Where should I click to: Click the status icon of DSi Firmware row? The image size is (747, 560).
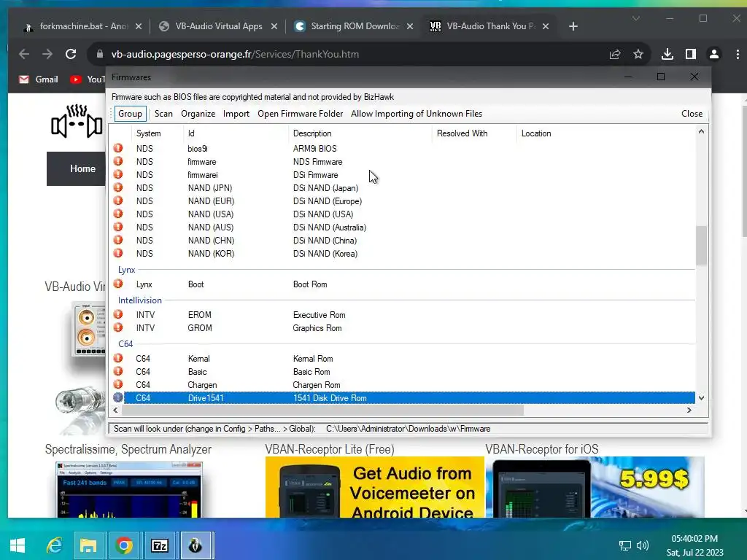[x=118, y=174]
